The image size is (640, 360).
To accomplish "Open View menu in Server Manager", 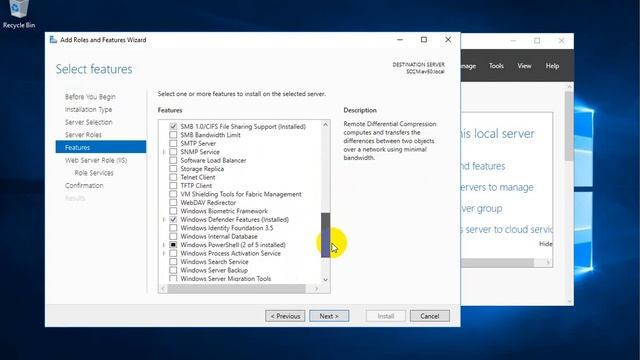I will pyautogui.click(x=524, y=66).
